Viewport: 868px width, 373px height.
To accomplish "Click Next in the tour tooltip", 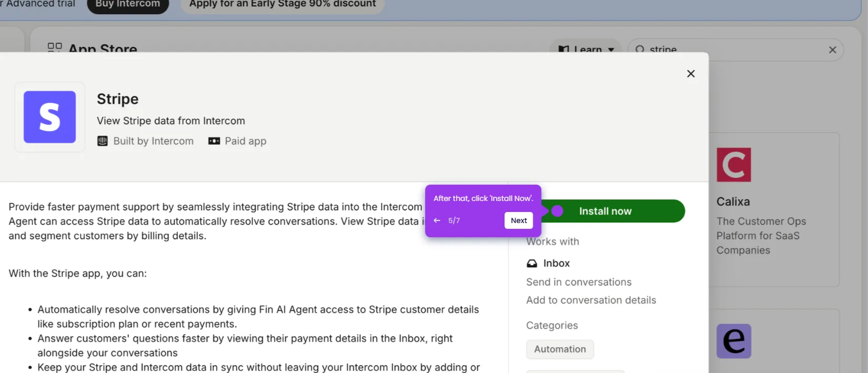I will (519, 220).
